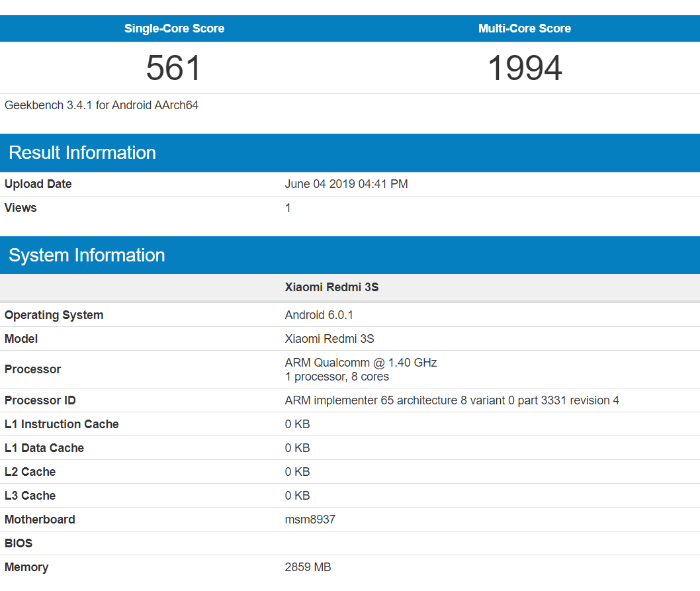Select the Android 6.0.1 value
The height and width of the screenshot is (591, 700).
[319, 315]
